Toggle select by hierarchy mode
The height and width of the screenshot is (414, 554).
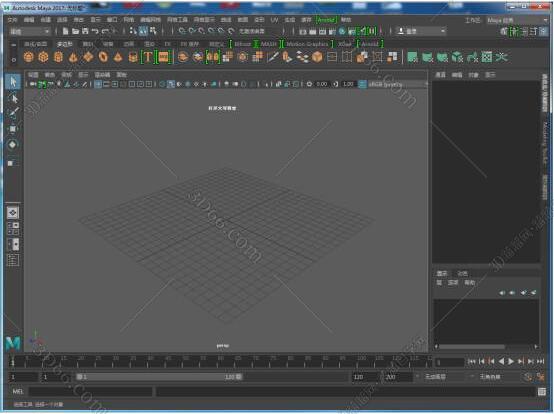(x=133, y=31)
